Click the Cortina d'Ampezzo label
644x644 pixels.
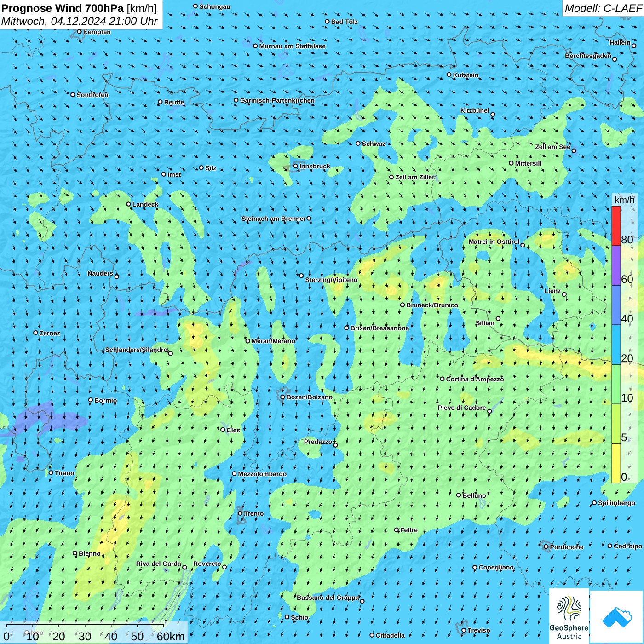pyautogui.click(x=475, y=379)
